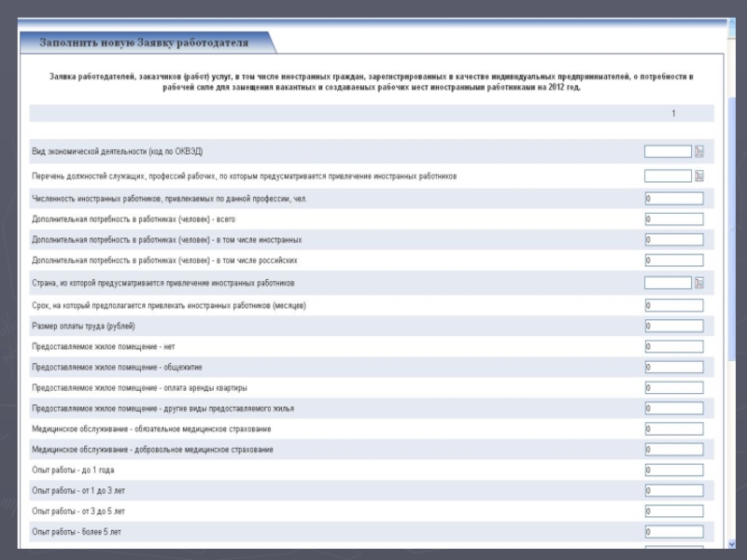747x560 pixels.
Task: Focus housing 'другие виды предоставляемого жилья' field
Action: click(x=674, y=408)
